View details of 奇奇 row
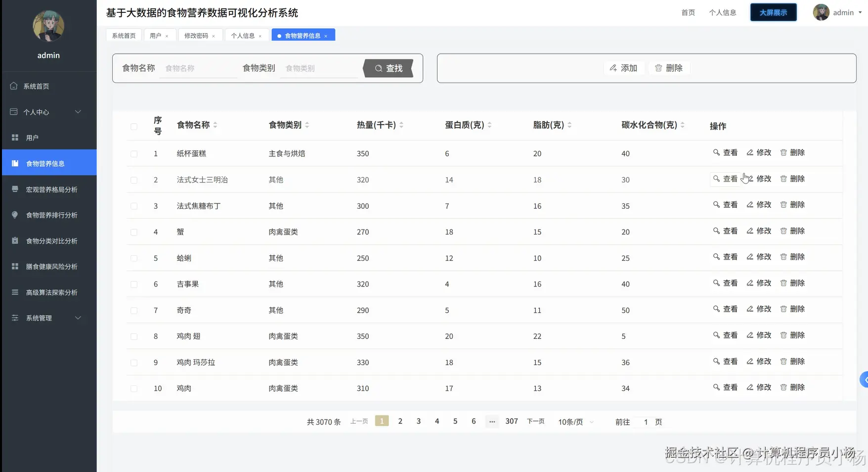 click(x=725, y=309)
